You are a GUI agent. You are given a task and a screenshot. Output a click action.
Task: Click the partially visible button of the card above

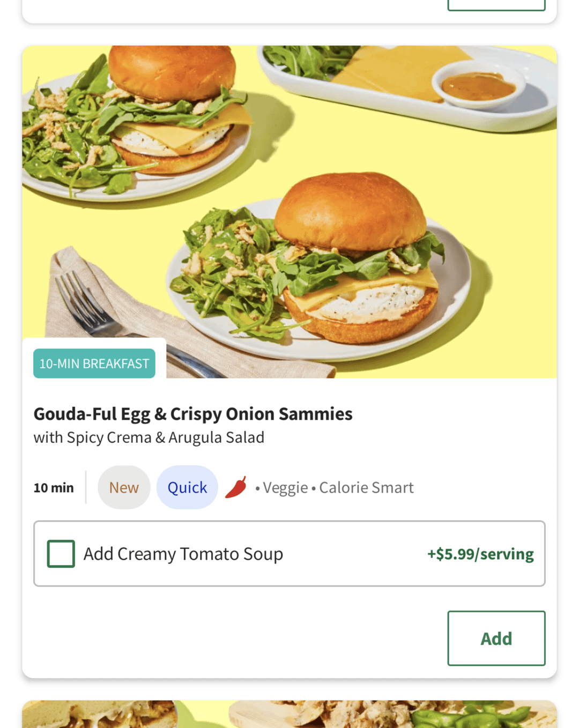496,5
